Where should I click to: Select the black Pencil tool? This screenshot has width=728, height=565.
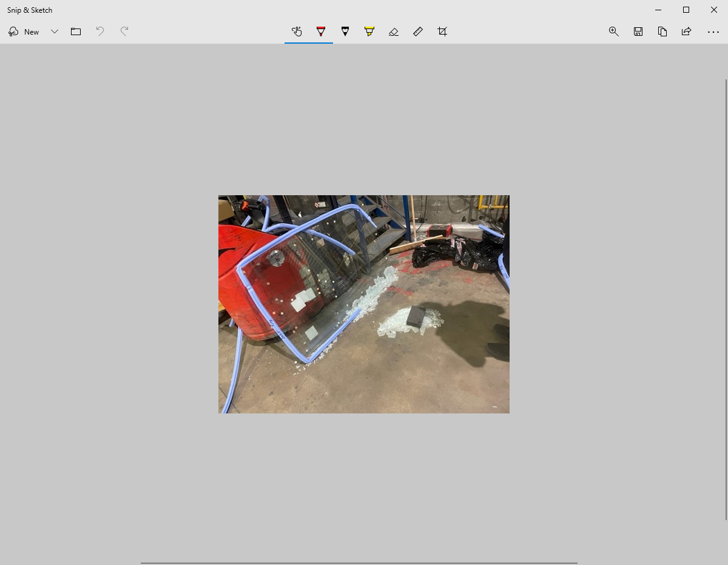click(x=345, y=32)
